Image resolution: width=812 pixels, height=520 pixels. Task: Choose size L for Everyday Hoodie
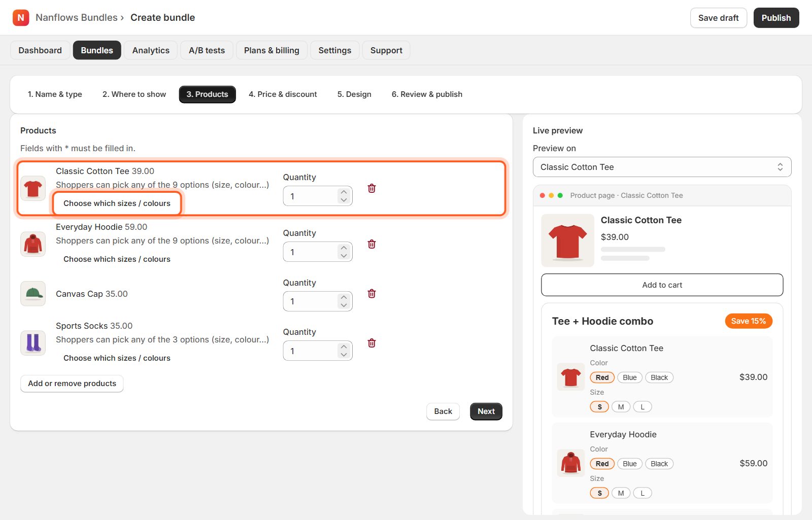point(642,493)
